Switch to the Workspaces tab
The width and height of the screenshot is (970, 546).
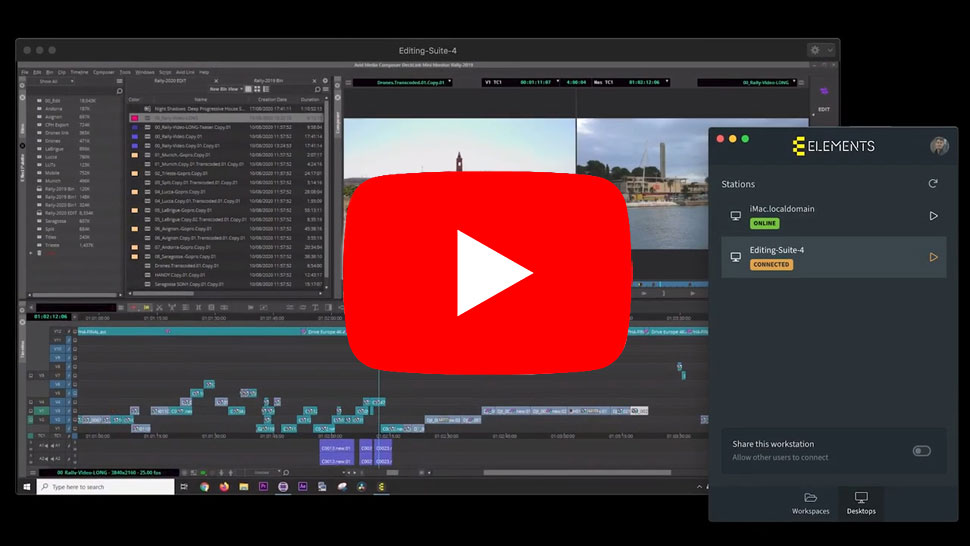[810, 503]
